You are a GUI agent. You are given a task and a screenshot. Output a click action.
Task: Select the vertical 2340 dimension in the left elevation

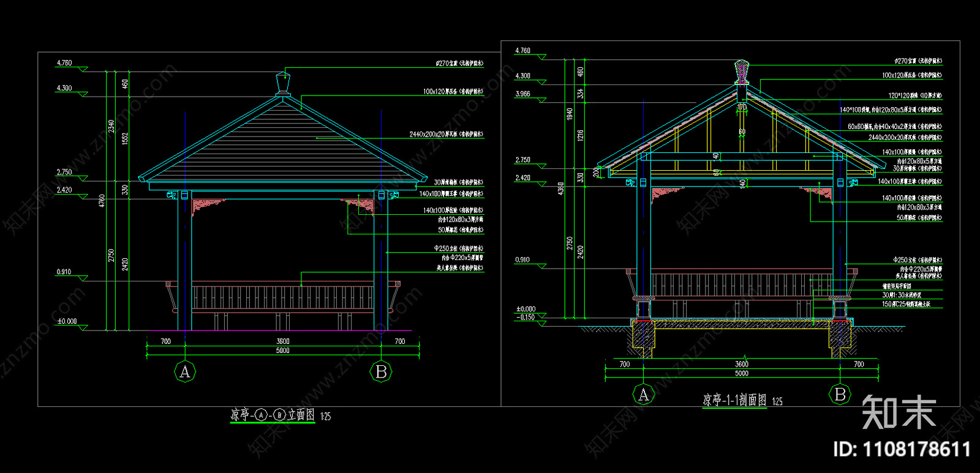[111, 126]
